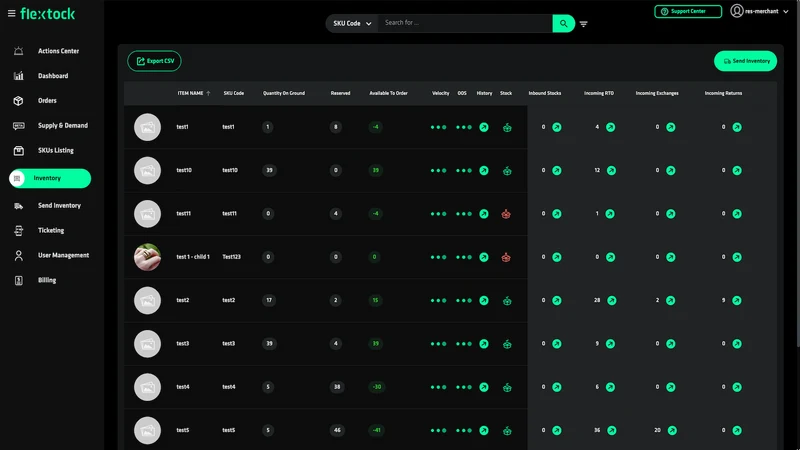Viewport: 800px width, 450px height.
Task: Open Incoming Returns arrow for test2
Action: point(737,301)
